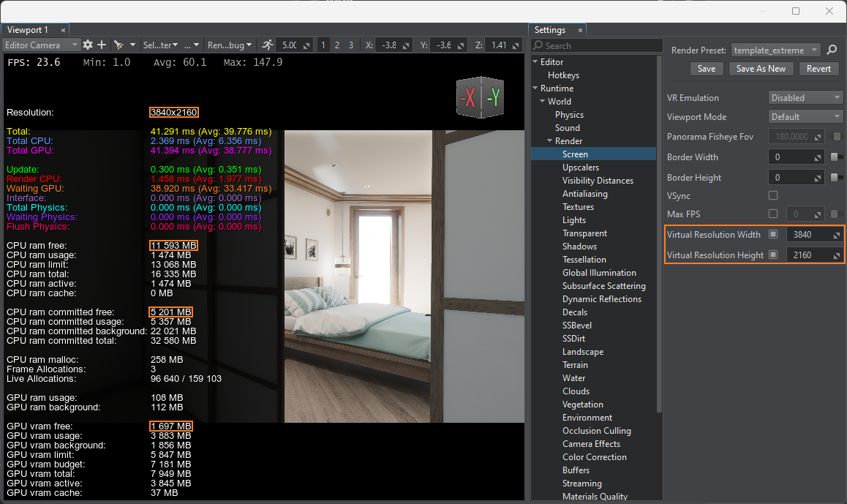Screen dimensions: 847x504
Task: Click the drag arrow in Max FPS field
Action: 818,214
